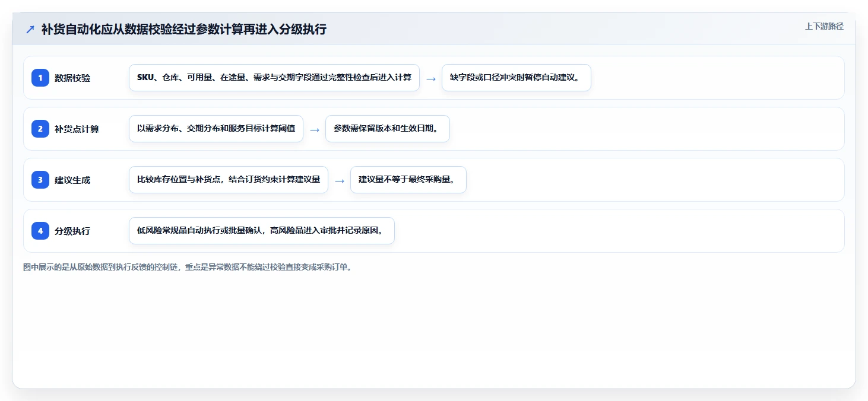This screenshot has height=401, width=868.
Task: Click the 上下游路径 label
Action: point(824,26)
